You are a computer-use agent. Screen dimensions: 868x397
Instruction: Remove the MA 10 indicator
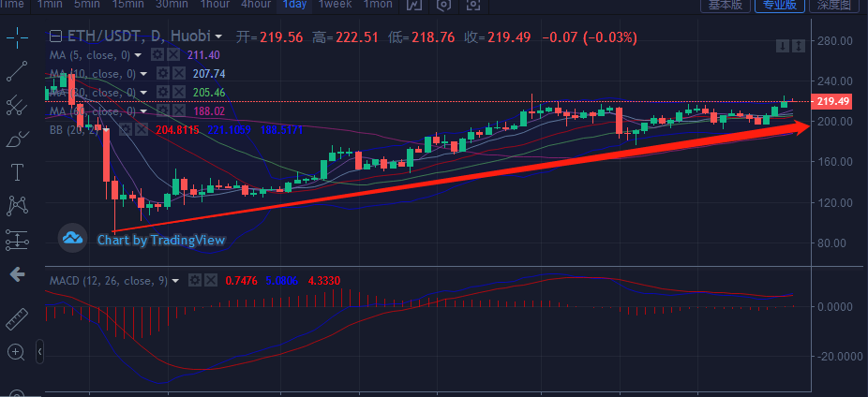178,73
